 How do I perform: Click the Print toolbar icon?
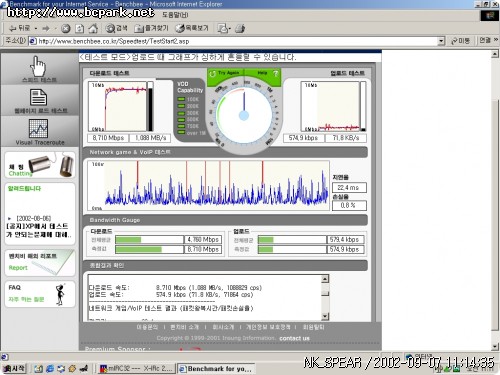click(240, 29)
